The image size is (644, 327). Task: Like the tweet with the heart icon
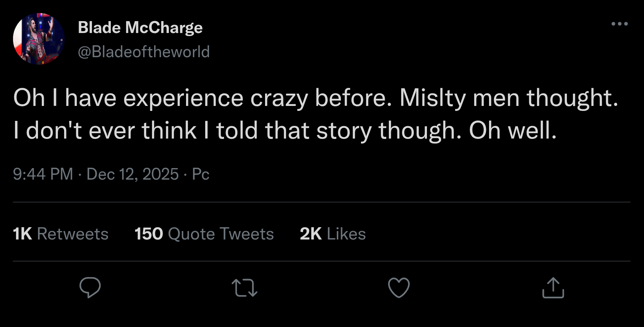[399, 287]
